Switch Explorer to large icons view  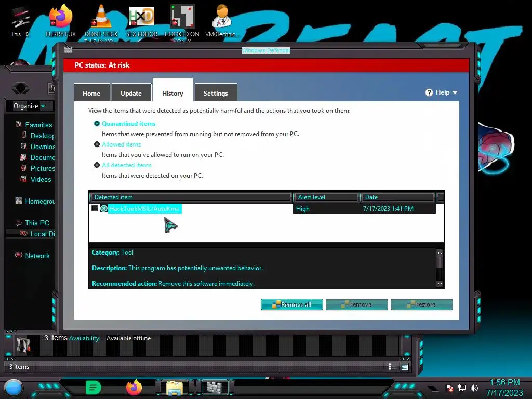pos(404,367)
